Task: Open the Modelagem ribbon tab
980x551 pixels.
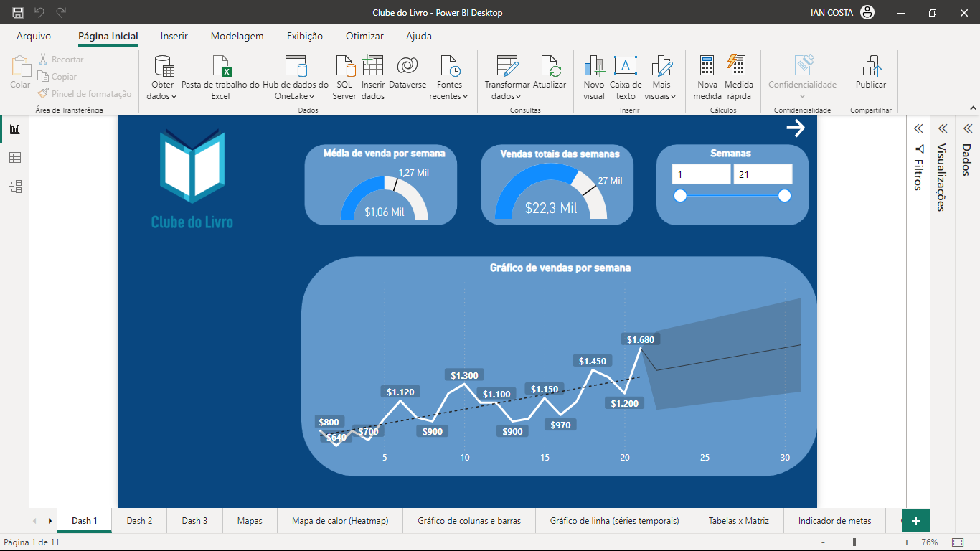Action: click(237, 36)
